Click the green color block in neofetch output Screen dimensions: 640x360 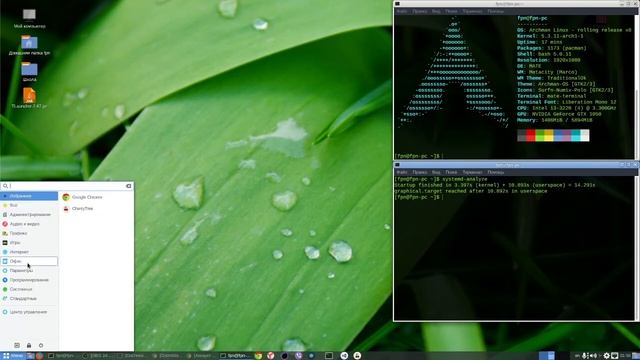(x=540, y=136)
